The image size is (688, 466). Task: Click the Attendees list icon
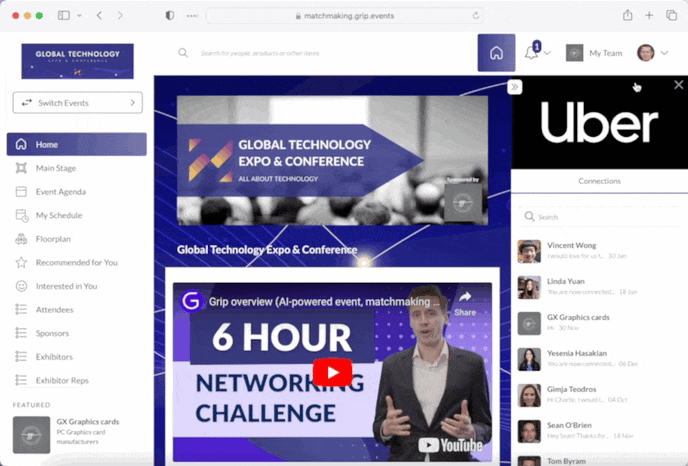(x=21, y=310)
